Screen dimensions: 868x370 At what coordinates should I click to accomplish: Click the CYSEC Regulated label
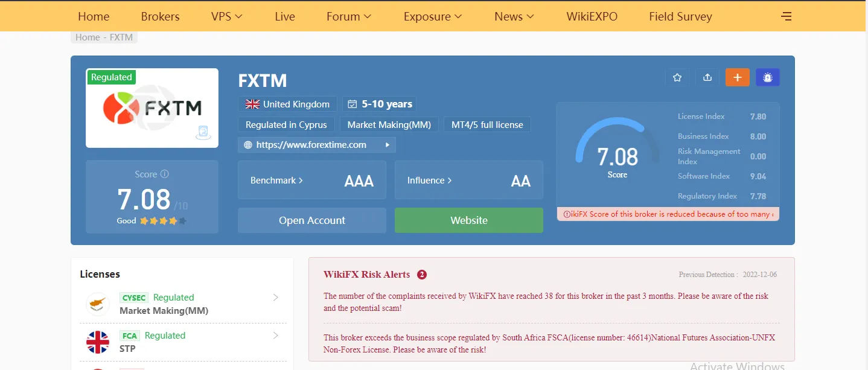coord(174,298)
